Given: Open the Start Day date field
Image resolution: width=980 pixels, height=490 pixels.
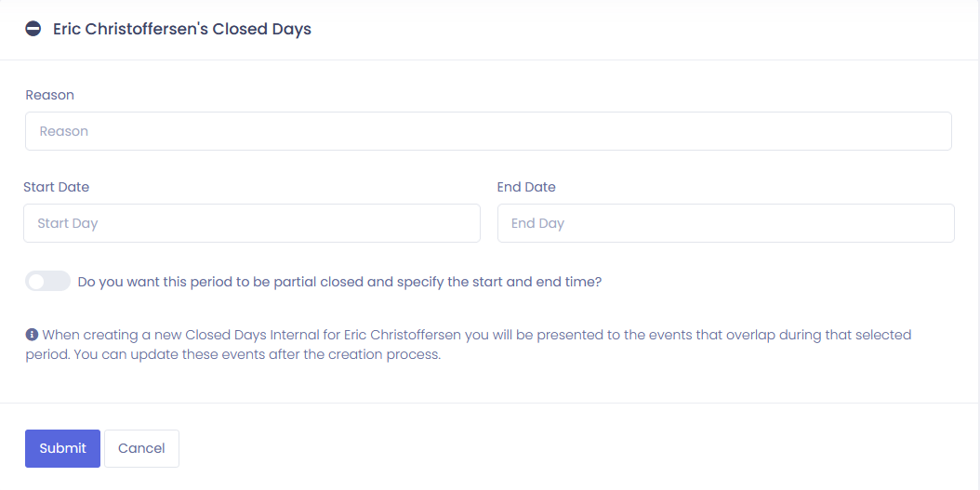Looking at the screenshot, I should pyautogui.click(x=252, y=223).
